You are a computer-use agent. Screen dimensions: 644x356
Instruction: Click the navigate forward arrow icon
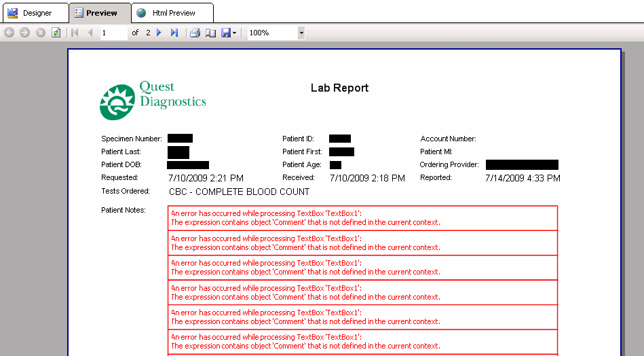click(24, 33)
